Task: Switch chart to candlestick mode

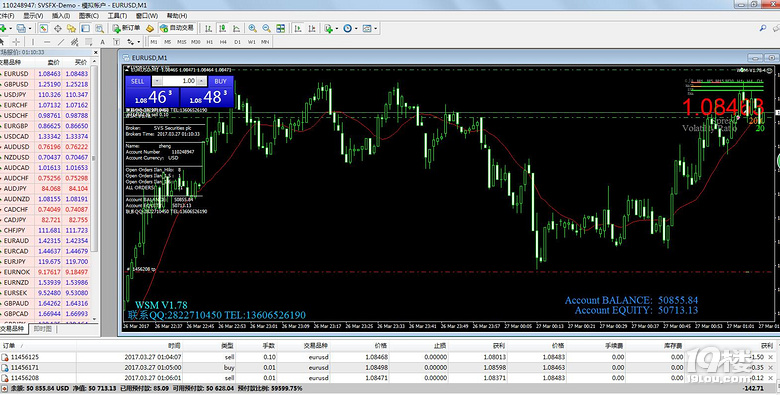Action: click(222, 28)
